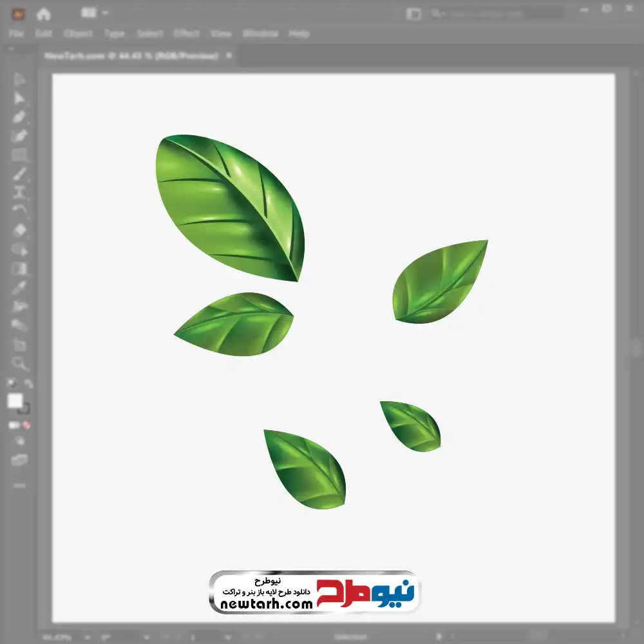Choose the Paintbrush tool in toolbar
Screen dimensions: 644x644
coord(19,174)
